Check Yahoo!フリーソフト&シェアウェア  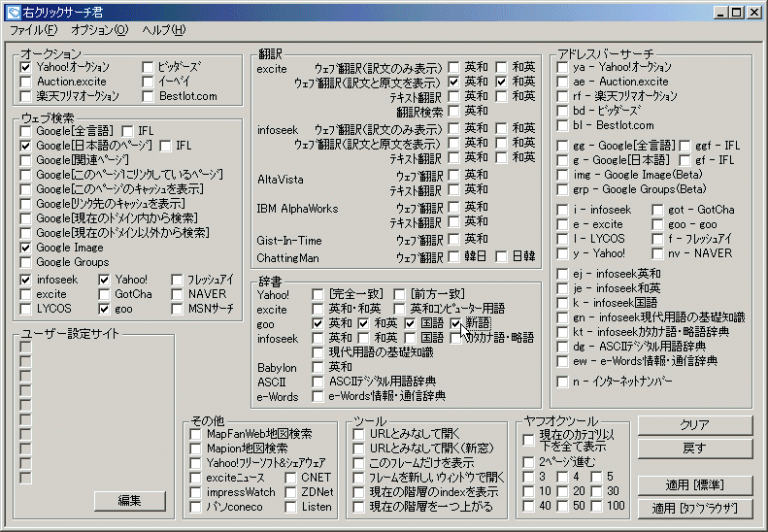click(x=195, y=463)
